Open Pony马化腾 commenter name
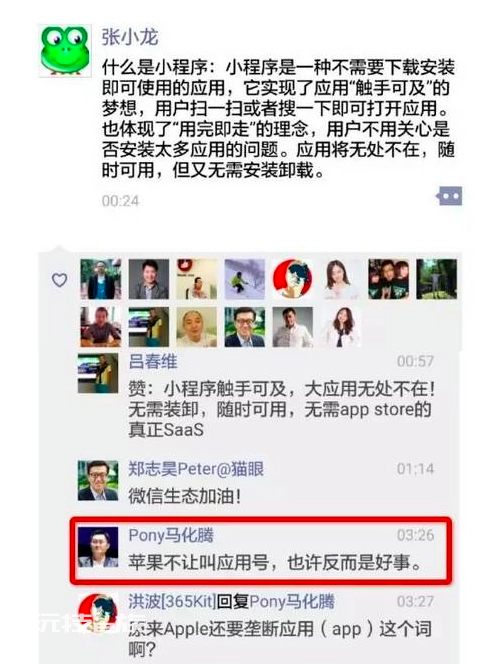The width and height of the screenshot is (488, 664). click(171, 536)
